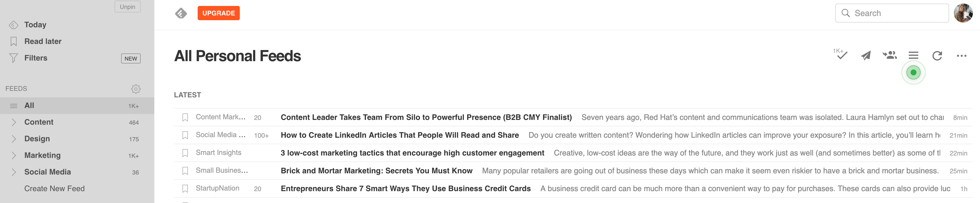Viewport: 980px width, 203px height.
Task: Refresh the All Personal Feeds list
Action: 937,56
